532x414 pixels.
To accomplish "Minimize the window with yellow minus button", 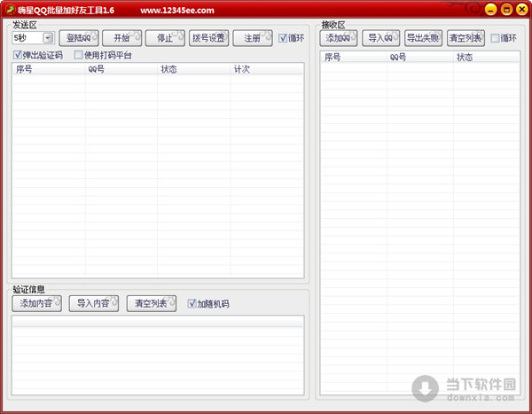I will pyautogui.click(x=490, y=10).
